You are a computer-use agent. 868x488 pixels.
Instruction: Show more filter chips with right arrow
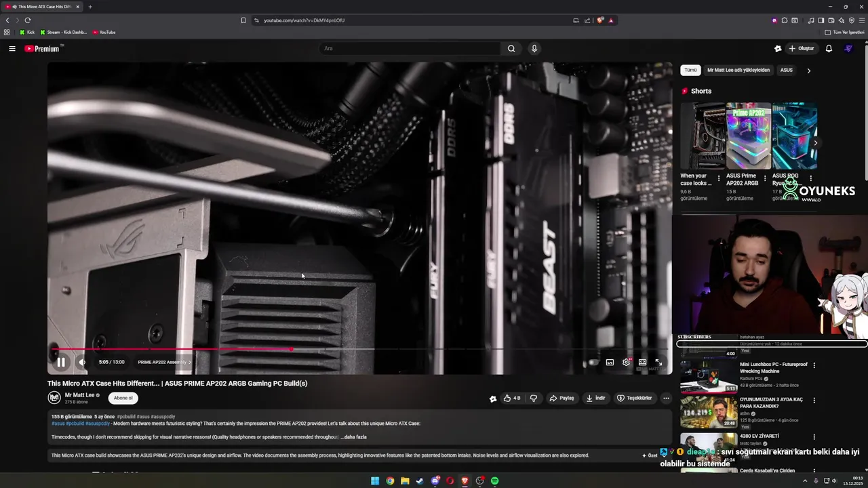click(808, 70)
